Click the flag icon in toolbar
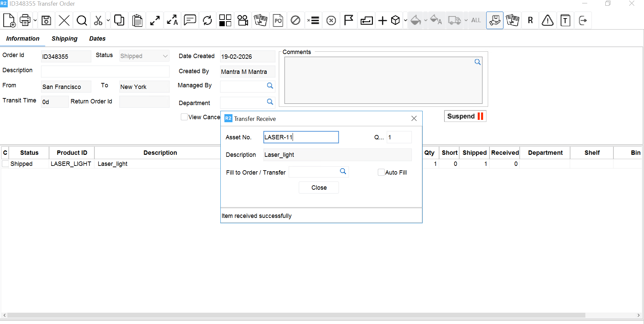This screenshot has height=324, width=644. (348, 20)
